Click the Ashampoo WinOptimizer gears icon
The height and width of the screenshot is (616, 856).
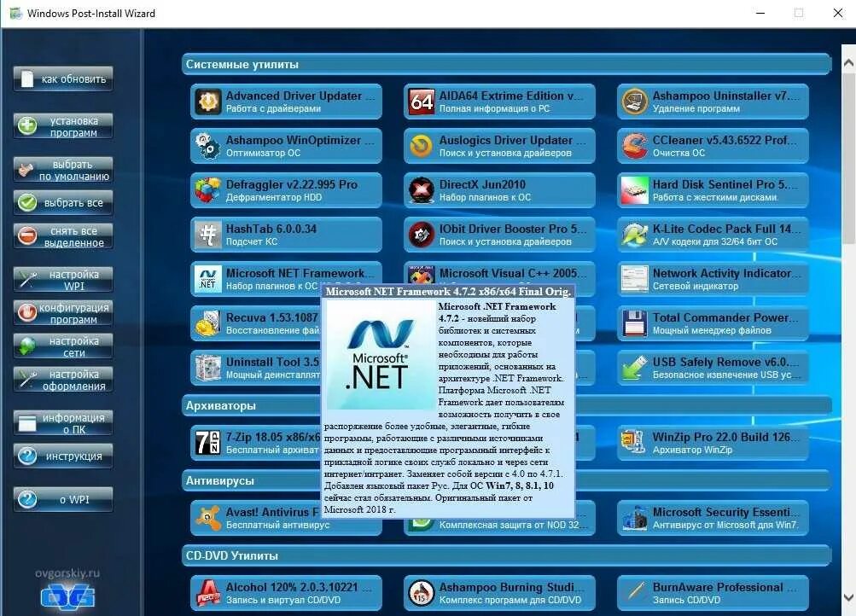208,146
